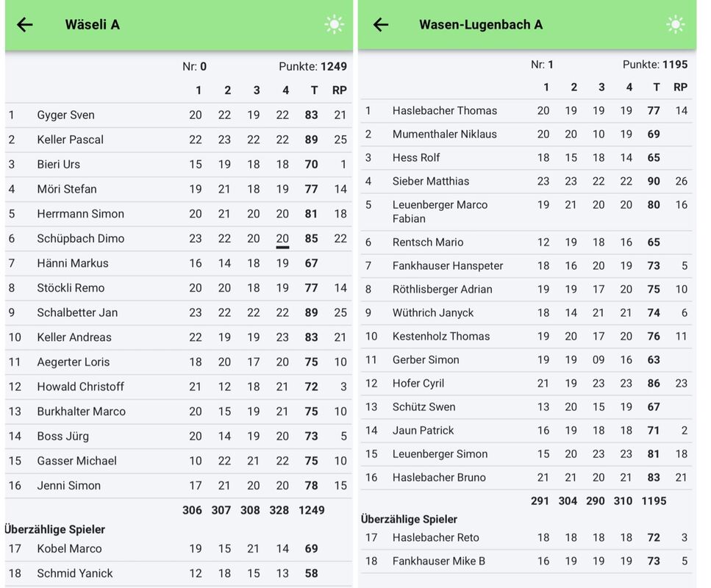Toggle brightness icon in Wasen-Lugenbach A header
This screenshot has width=711, height=588.
pos(675,24)
